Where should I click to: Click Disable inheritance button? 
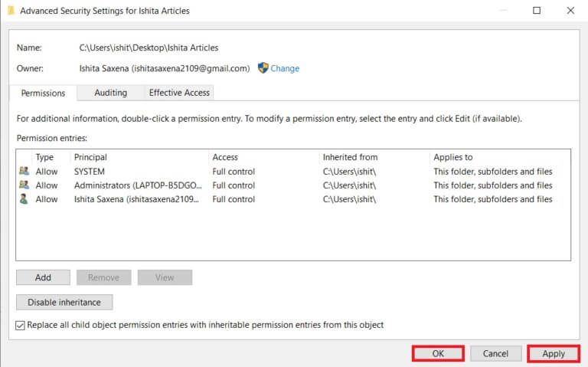[x=64, y=302]
